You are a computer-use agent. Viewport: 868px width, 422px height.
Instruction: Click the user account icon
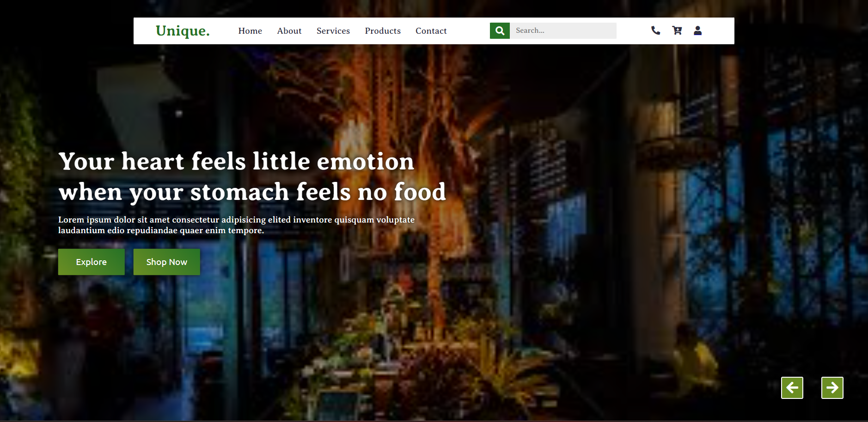click(698, 30)
